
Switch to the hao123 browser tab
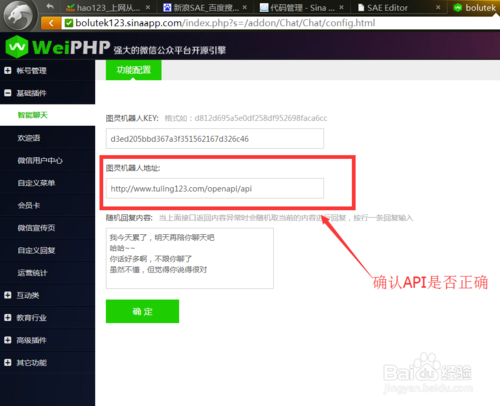coord(107,7)
